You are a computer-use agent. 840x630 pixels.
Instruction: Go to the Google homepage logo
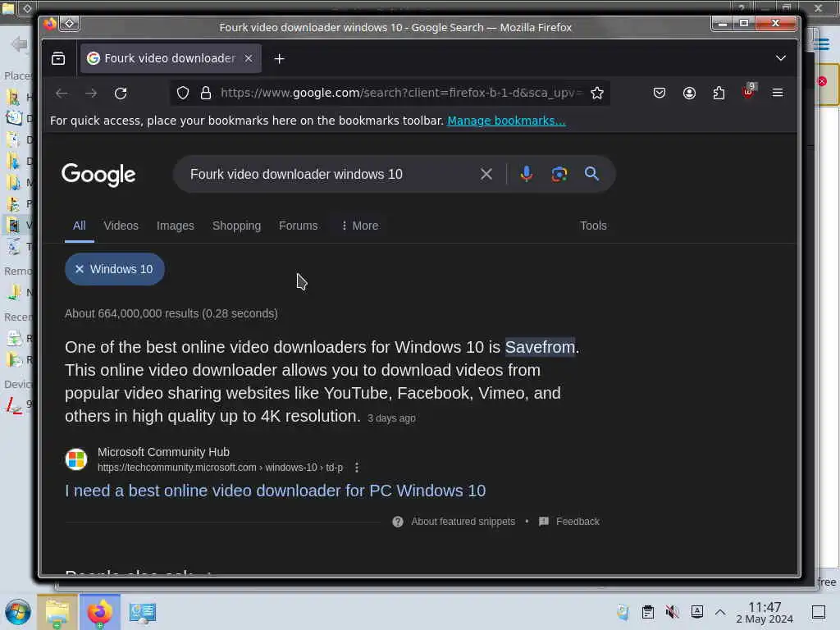click(x=98, y=175)
